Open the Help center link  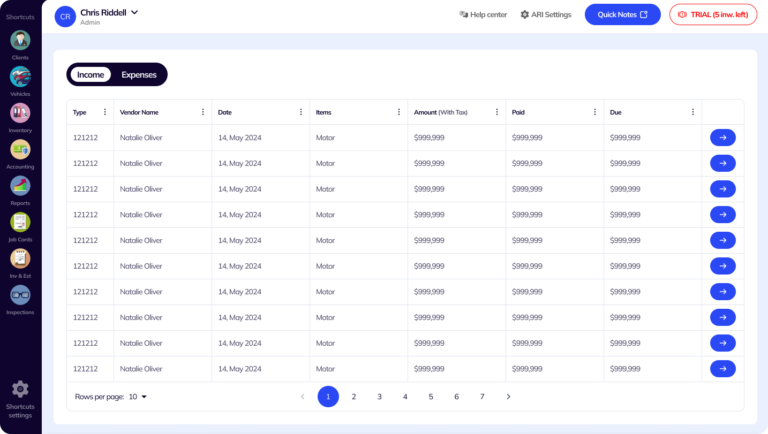pyautogui.click(x=483, y=15)
